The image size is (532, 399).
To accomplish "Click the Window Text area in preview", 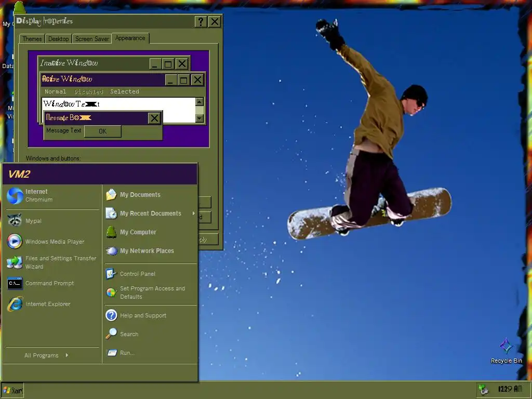I will click(118, 104).
